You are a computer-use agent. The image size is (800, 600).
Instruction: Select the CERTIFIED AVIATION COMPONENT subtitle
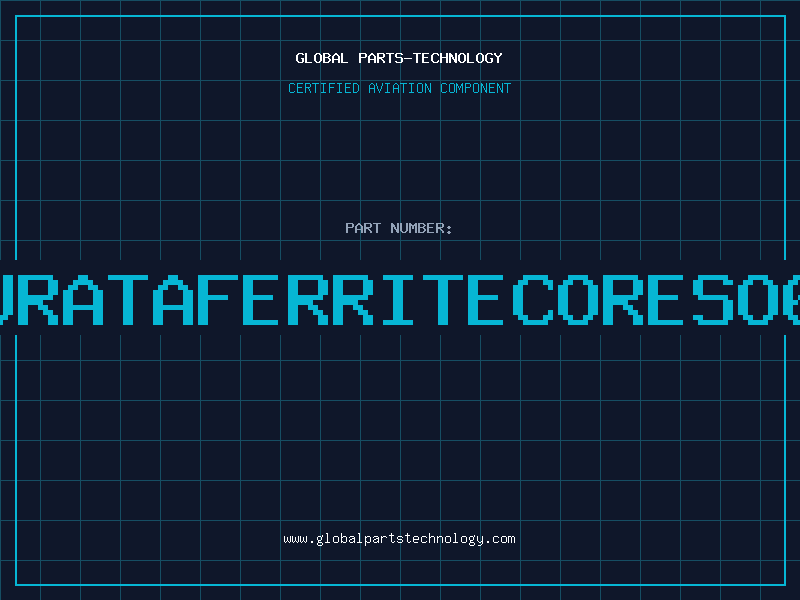399,88
